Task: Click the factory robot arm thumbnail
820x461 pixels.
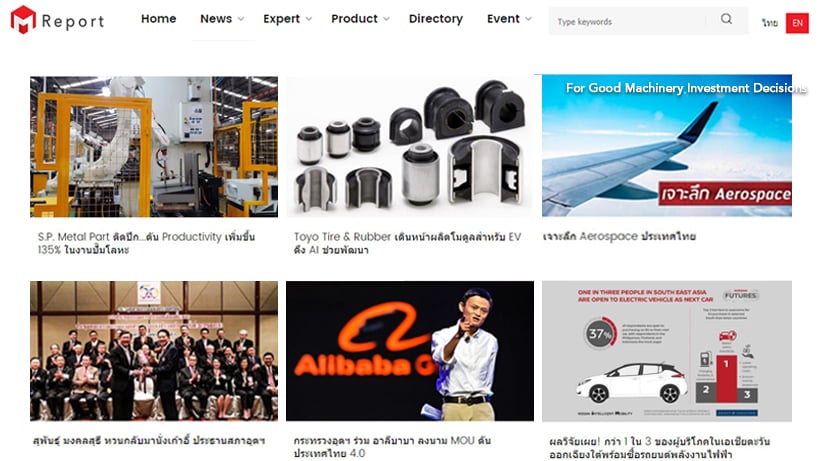Action: pyautogui.click(x=154, y=146)
